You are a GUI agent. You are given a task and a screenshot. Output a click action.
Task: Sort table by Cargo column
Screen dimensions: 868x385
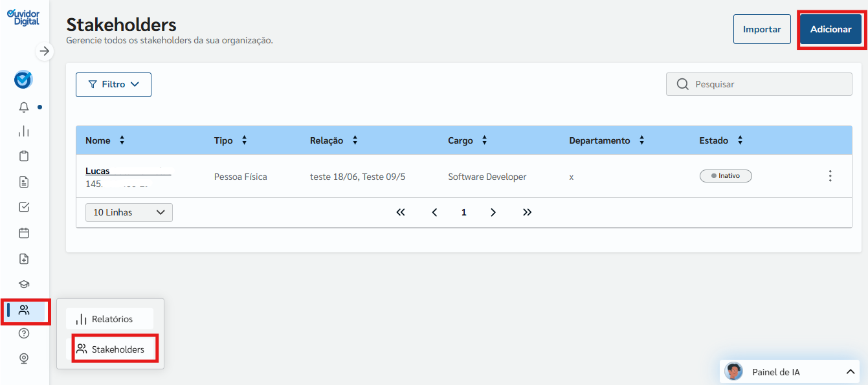(484, 140)
